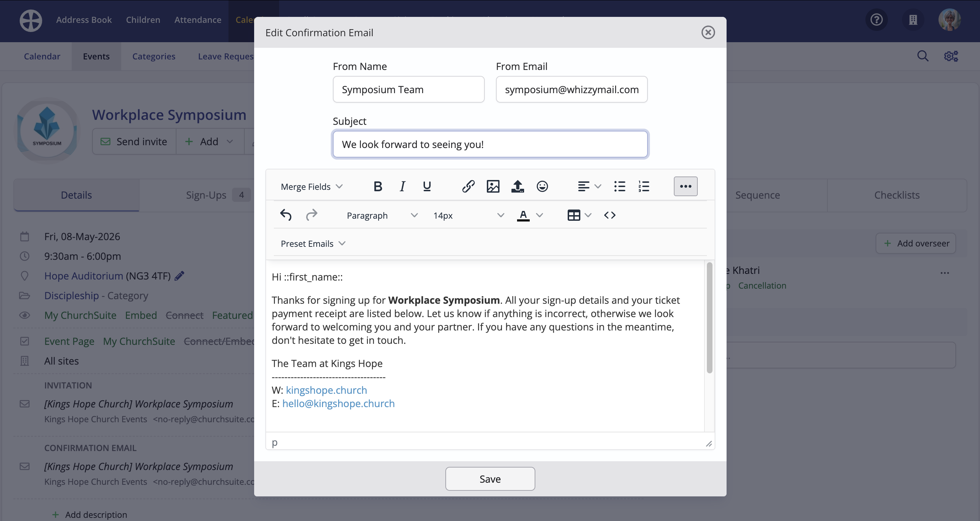Switch to the Categories sub-tab
This screenshot has height=521, width=980.
pyautogui.click(x=154, y=56)
